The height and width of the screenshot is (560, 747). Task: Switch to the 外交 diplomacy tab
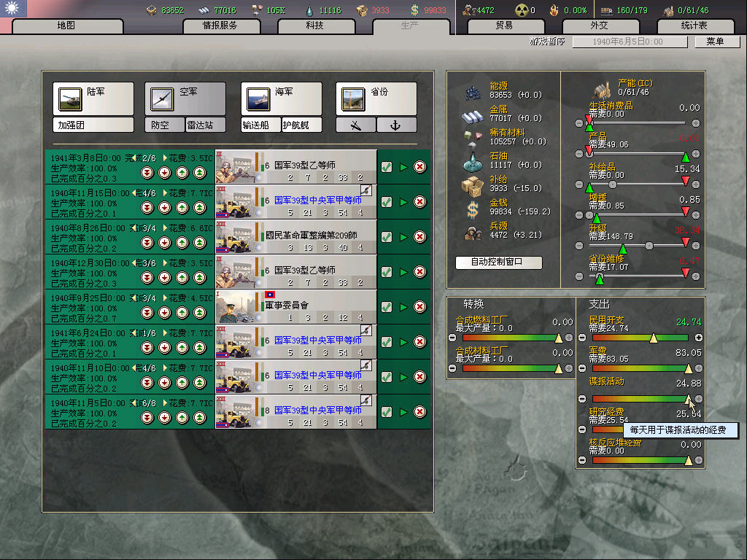[x=599, y=26]
